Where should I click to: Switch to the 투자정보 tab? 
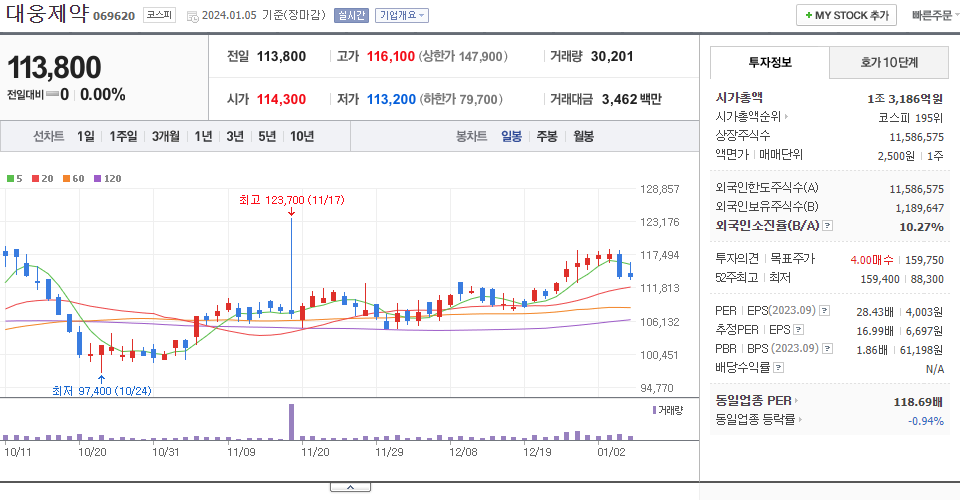click(x=770, y=62)
